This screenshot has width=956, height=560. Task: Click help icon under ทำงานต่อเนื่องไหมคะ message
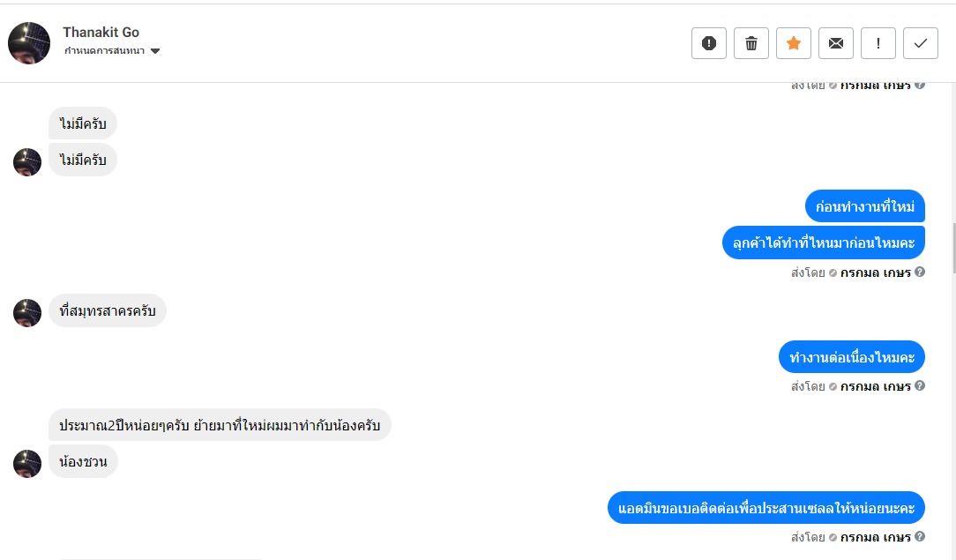coord(920,385)
